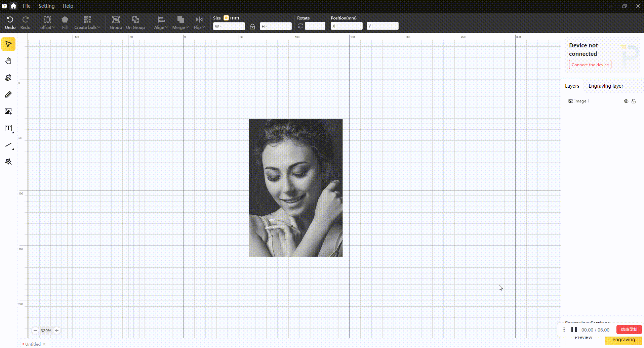Viewport: 644px width, 348px height.
Task: Click the X position input field
Action: click(x=347, y=26)
